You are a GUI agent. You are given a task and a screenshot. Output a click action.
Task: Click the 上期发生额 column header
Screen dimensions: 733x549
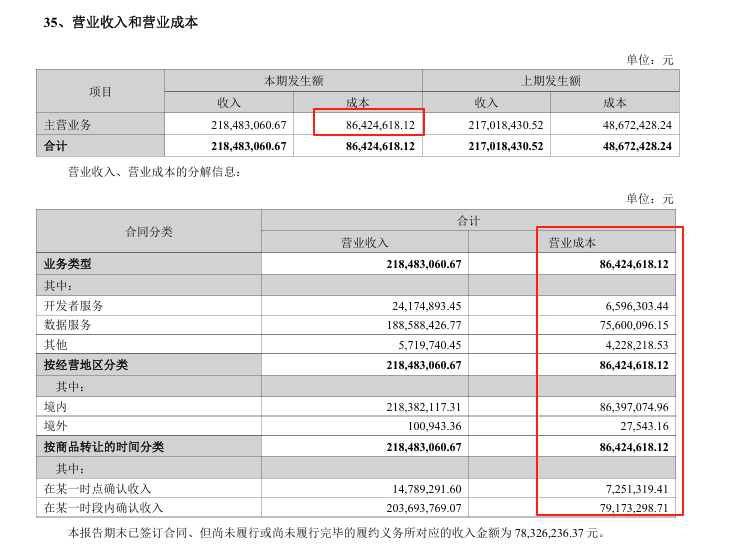[550, 80]
